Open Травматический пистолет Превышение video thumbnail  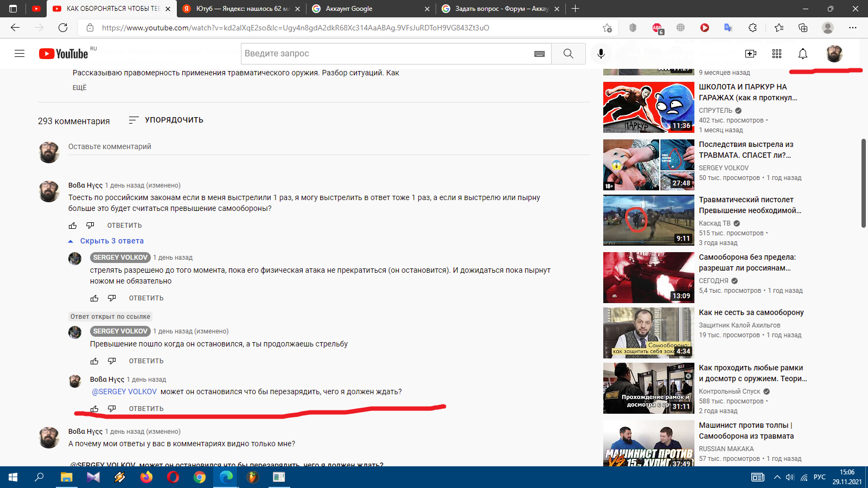coord(649,220)
